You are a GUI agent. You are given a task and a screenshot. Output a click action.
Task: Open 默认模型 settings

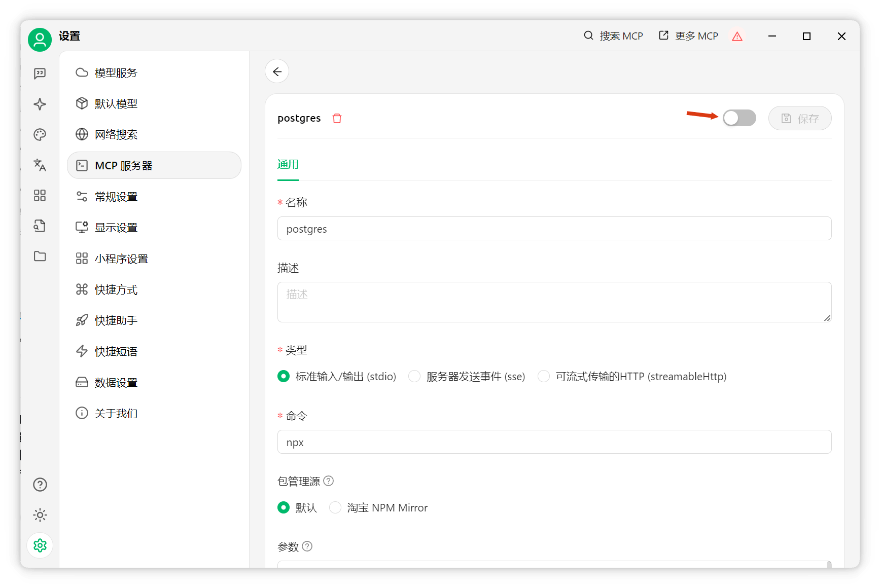154,103
